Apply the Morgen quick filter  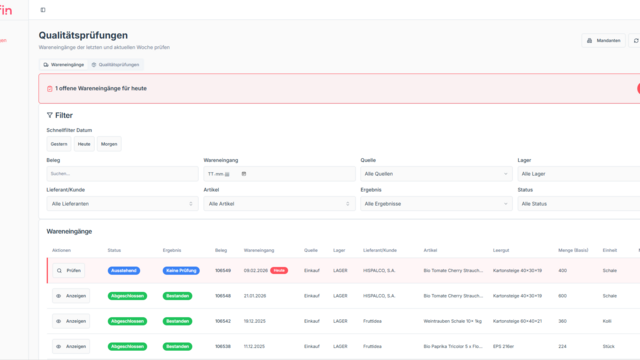[109, 144]
